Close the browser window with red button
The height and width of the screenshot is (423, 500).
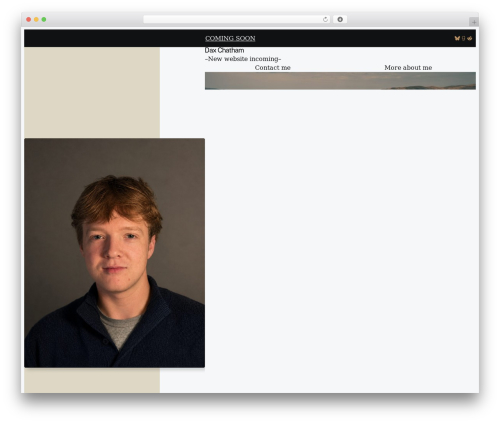pyautogui.click(x=29, y=20)
